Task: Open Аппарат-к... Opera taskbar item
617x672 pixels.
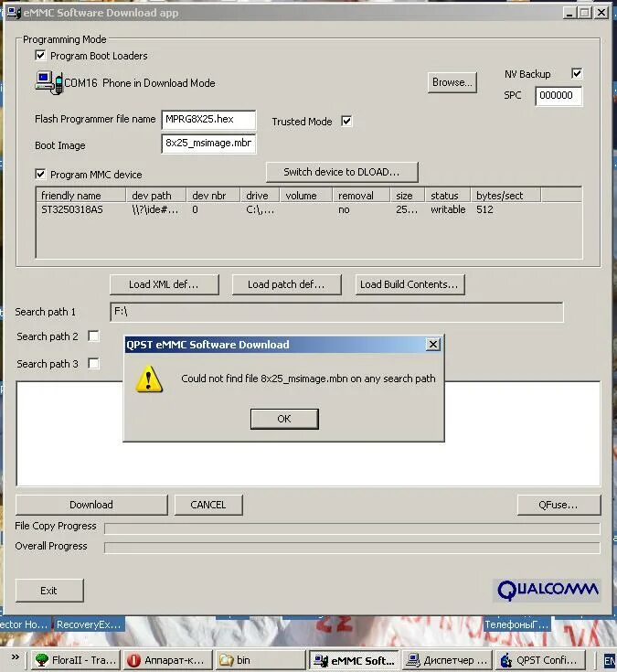Action: coord(166,660)
